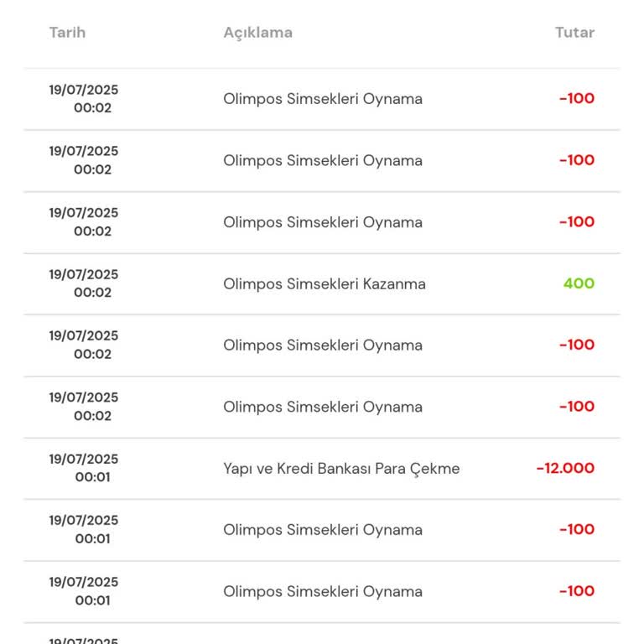Select the last fully visible Oynama entry

(322, 592)
